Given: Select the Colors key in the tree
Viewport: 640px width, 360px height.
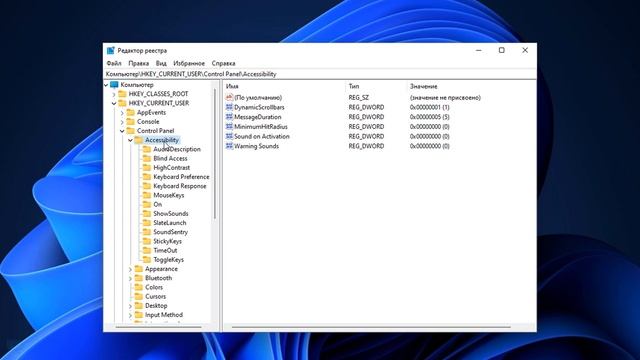Looking at the screenshot, I should coord(154,287).
